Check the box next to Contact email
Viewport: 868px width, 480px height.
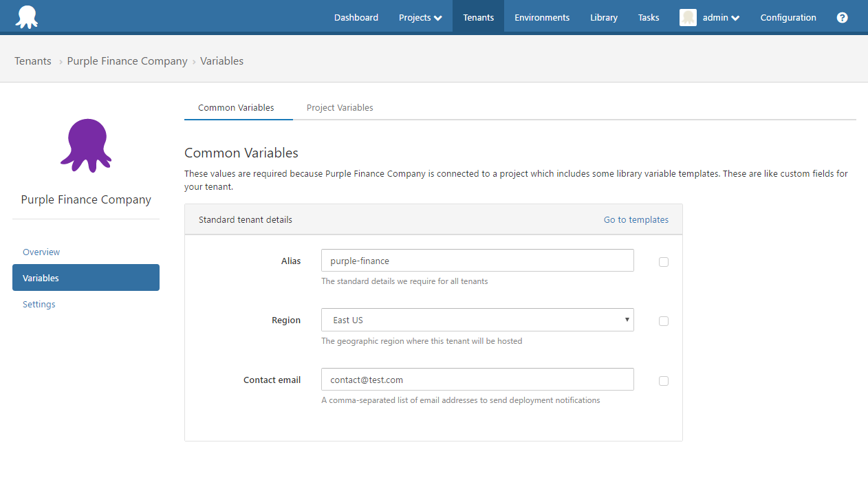(663, 380)
